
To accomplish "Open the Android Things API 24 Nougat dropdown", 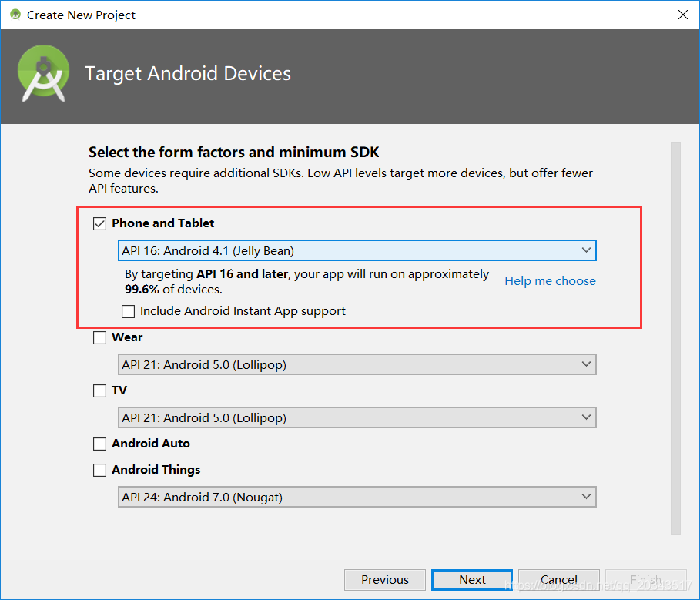I will (x=357, y=498).
